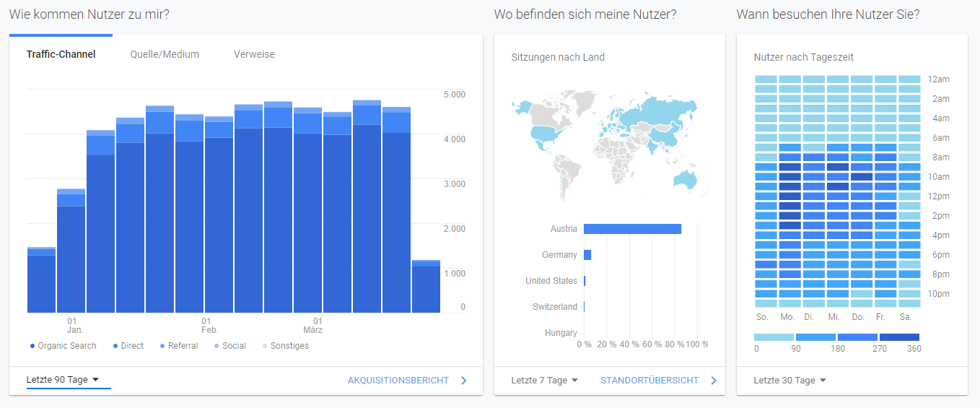980x408 pixels.
Task: Click the darkest heatmap legend swatch
Action: coord(899,337)
